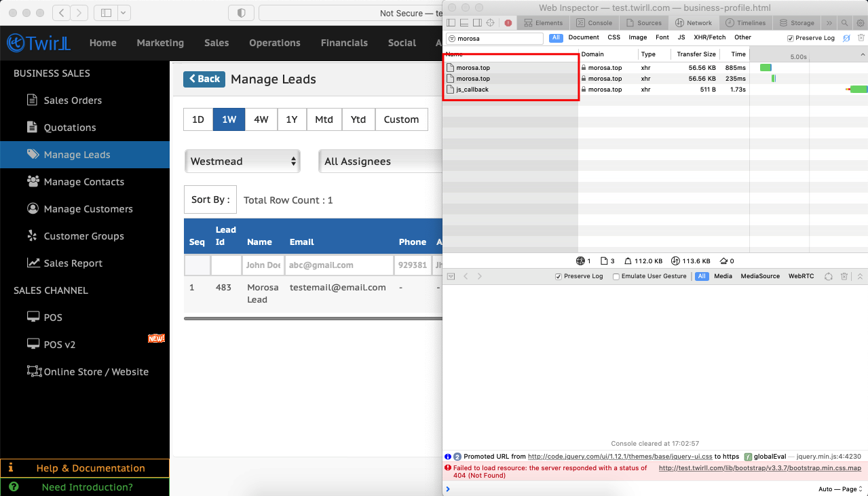Open the Marketing menu in Twirll navbar
This screenshot has width=868, height=496.
coord(160,43)
